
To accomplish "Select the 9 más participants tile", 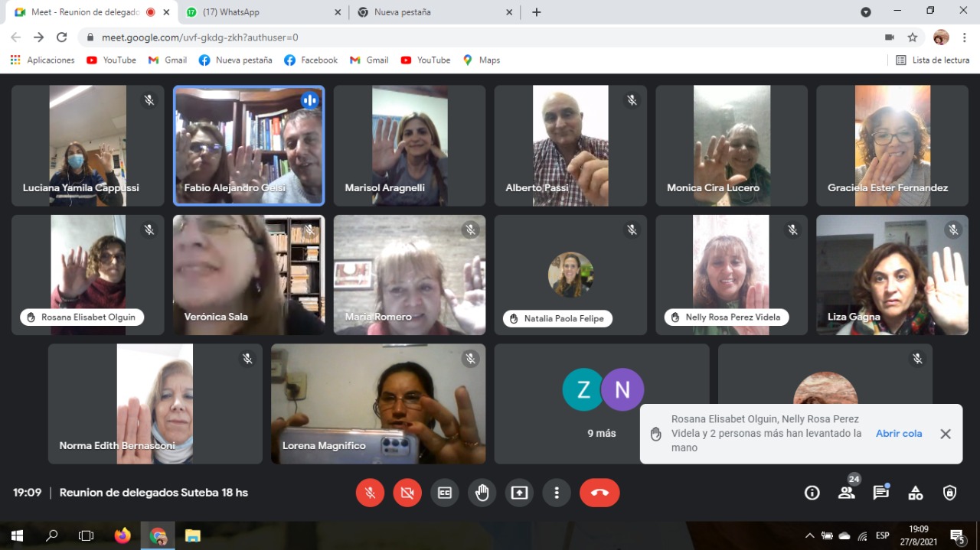I will tap(602, 404).
